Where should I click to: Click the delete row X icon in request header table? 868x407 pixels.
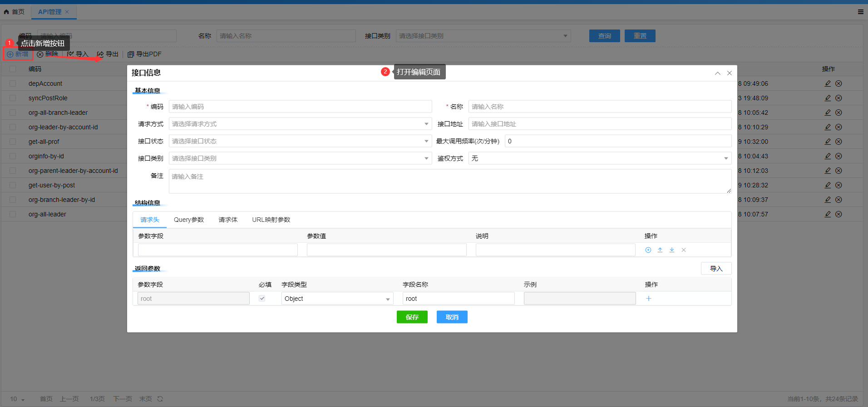[683, 250]
